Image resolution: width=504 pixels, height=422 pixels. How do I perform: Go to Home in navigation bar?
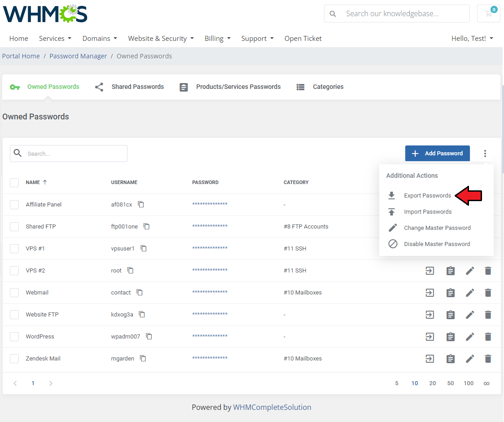pos(19,38)
